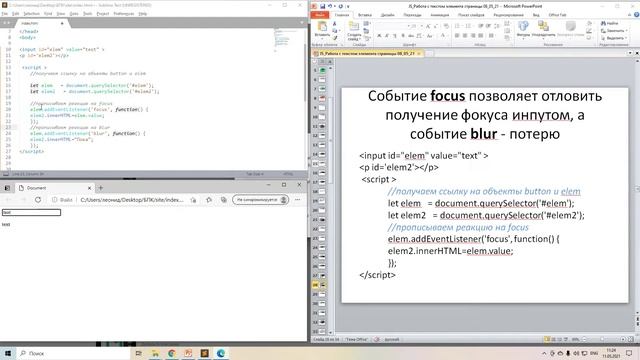This screenshot has width=640, height=360.
Task: Open PowerPoint Help question mark icon
Action: tap(636, 15)
